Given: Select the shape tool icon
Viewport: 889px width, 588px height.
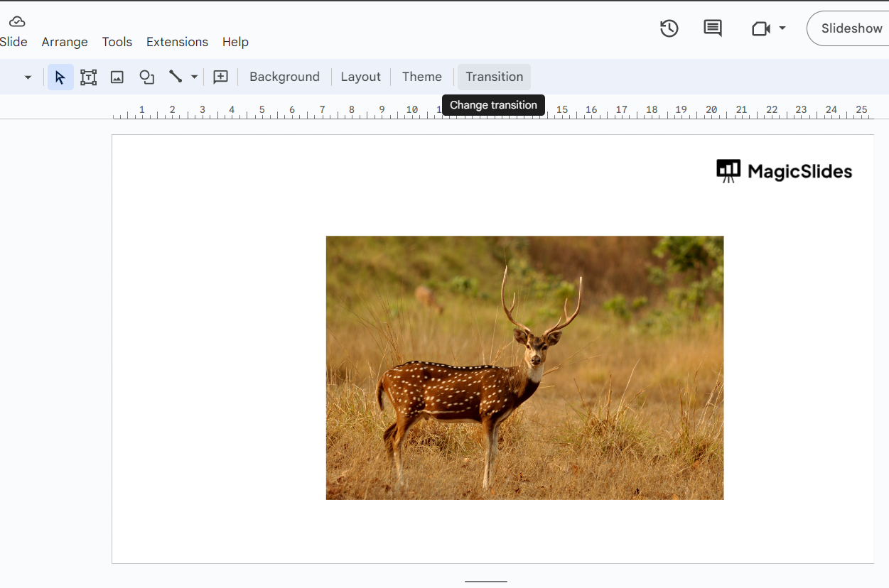Looking at the screenshot, I should point(146,77).
